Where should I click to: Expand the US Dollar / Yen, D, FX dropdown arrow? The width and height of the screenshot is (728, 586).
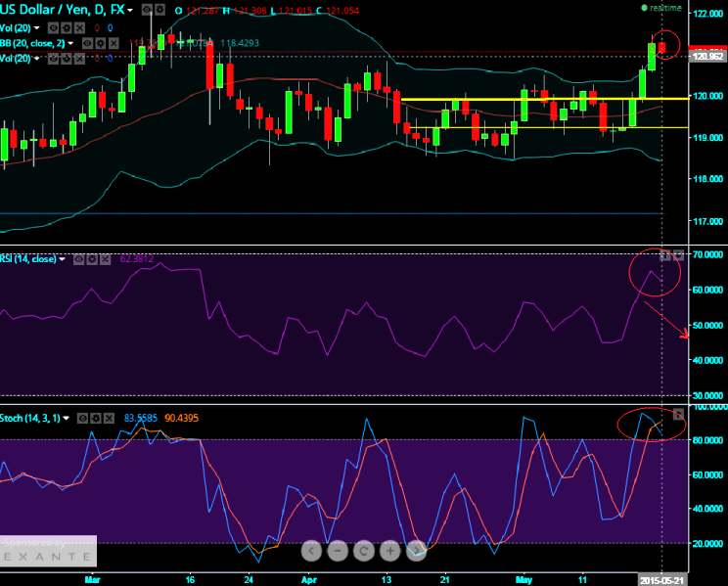(x=130, y=10)
